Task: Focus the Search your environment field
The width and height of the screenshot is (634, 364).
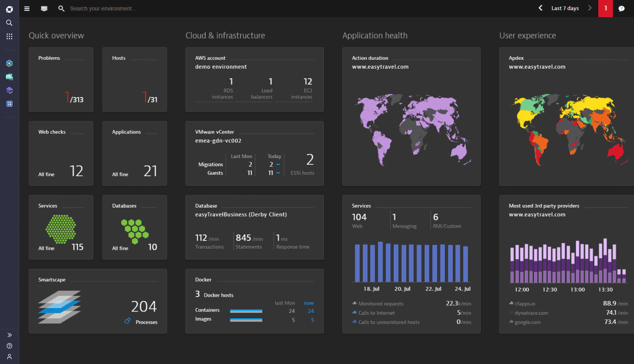Action: click(103, 8)
